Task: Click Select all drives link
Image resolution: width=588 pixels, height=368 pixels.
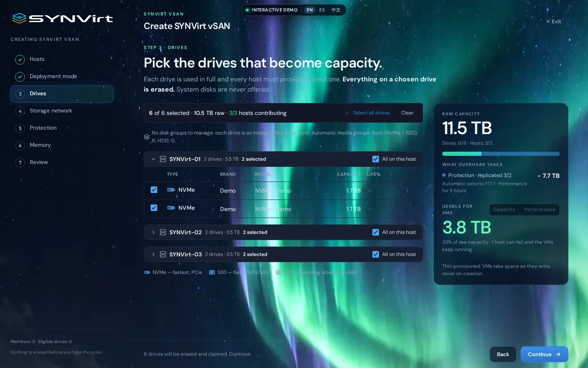Action: 367,113
